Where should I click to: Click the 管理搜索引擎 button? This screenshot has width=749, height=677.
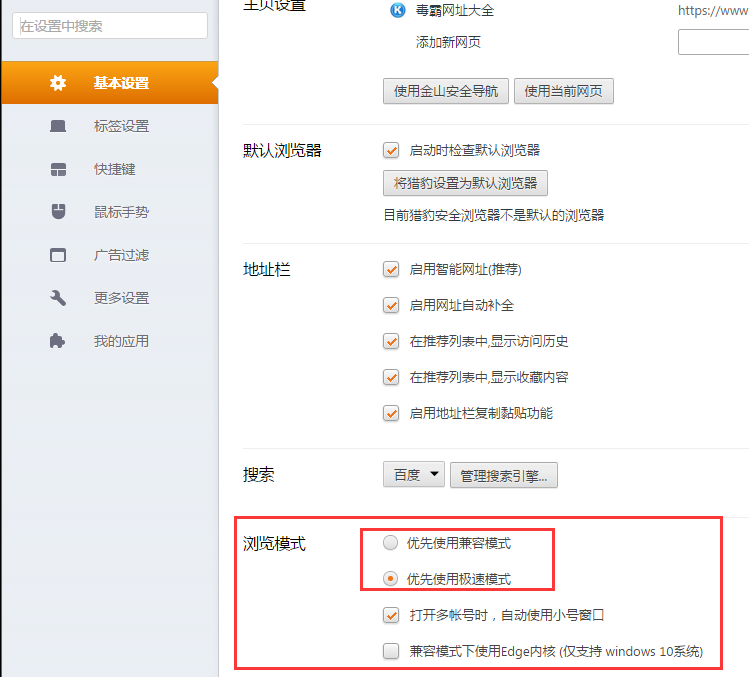[503, 475]
